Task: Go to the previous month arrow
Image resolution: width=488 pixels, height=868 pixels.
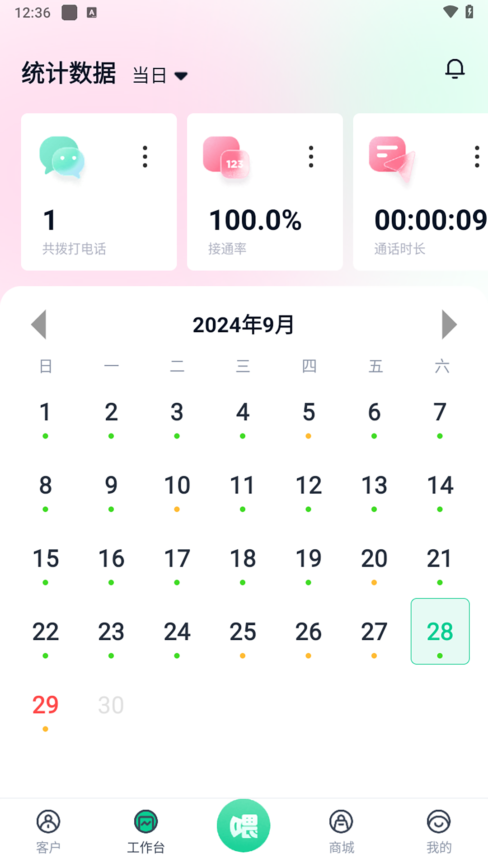Action: tap(39, 325)
